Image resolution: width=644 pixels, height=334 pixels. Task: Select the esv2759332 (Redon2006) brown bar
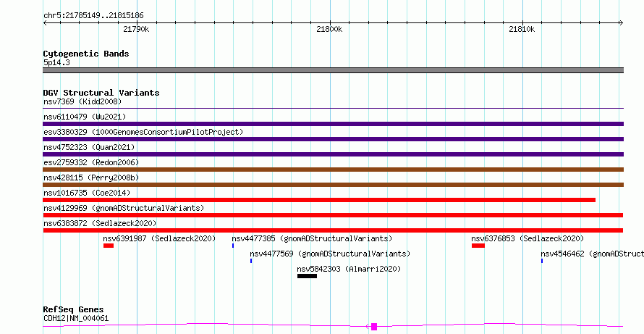click(x=333, y=170)
